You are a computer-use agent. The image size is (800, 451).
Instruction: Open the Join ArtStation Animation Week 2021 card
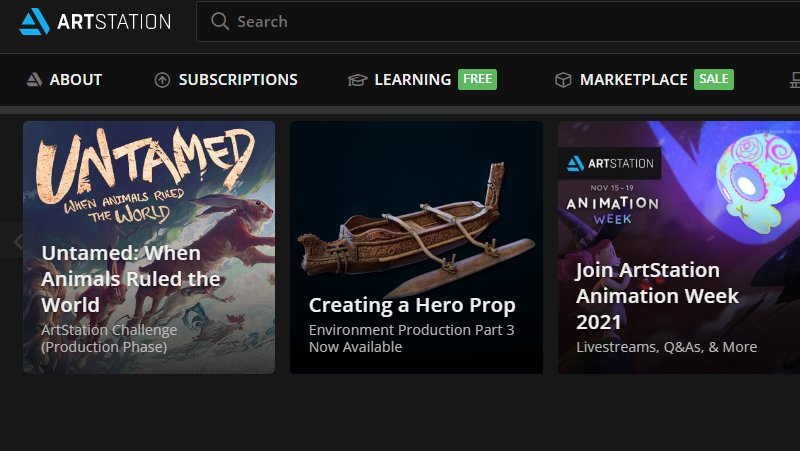[x=679, y=247]
